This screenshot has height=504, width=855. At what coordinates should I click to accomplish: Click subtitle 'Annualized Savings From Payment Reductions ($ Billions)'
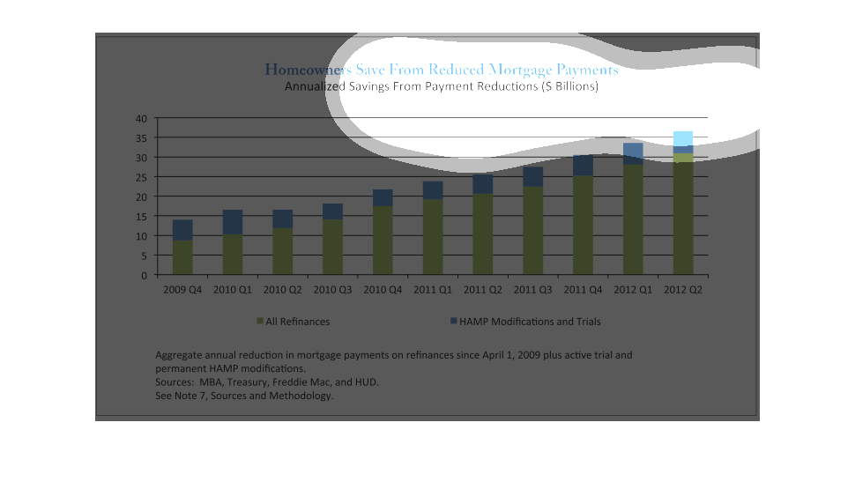(x=442, y=86)
